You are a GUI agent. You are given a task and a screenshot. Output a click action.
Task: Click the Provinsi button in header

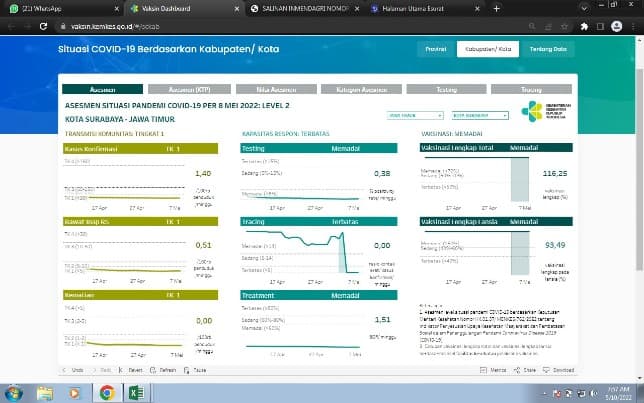434,48
